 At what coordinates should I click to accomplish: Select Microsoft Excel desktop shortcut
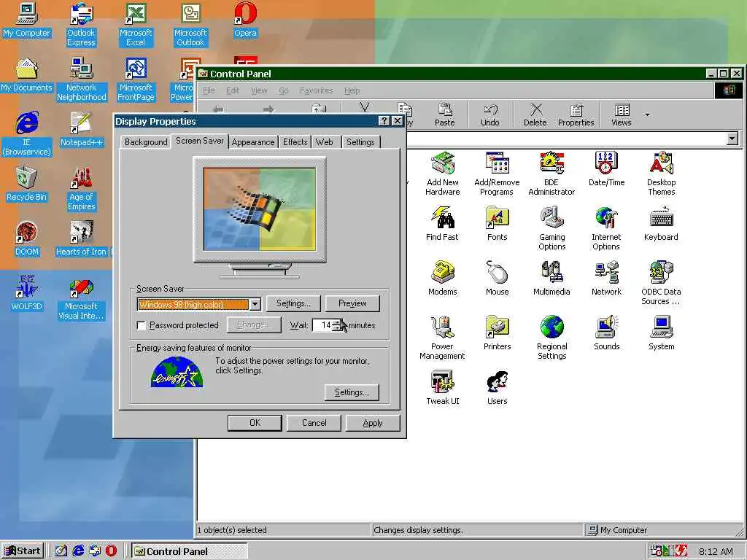pos(136,24)
